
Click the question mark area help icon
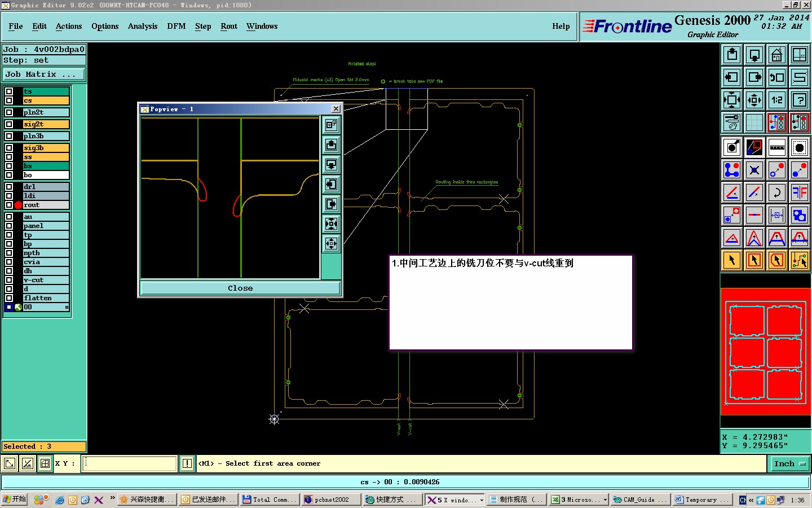800,100
